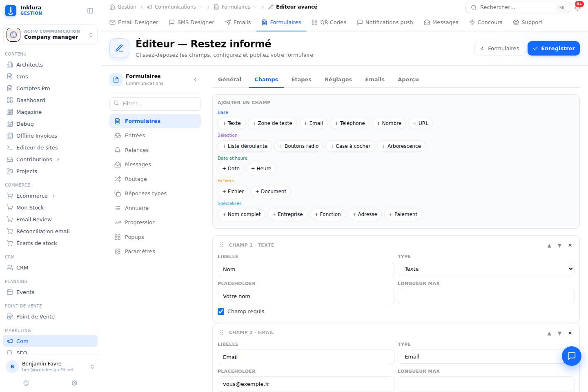Grab the Champ 1 drag handle
Screen dimensions: 588x392
(222, 245)
